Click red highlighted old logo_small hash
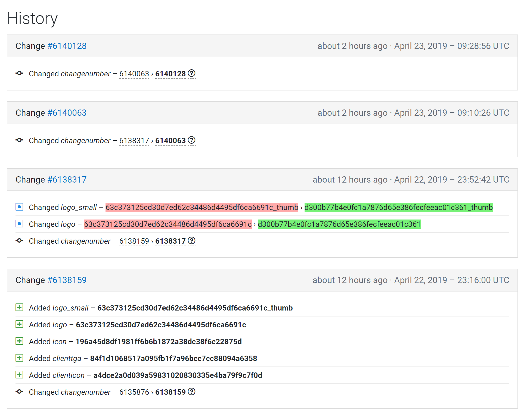 [202, 208]
